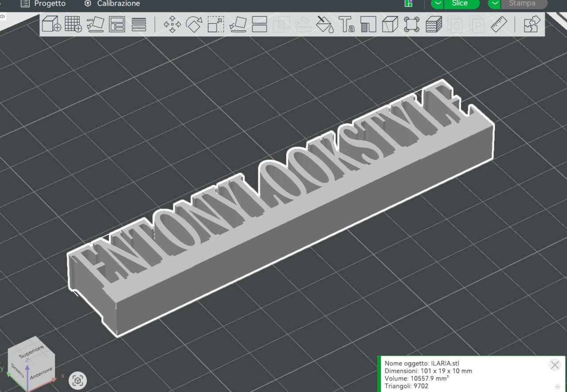The height and width of the screenshot is (392, 567).
Task: Open the variable layer height tool
Action: [x=140, y=24]
